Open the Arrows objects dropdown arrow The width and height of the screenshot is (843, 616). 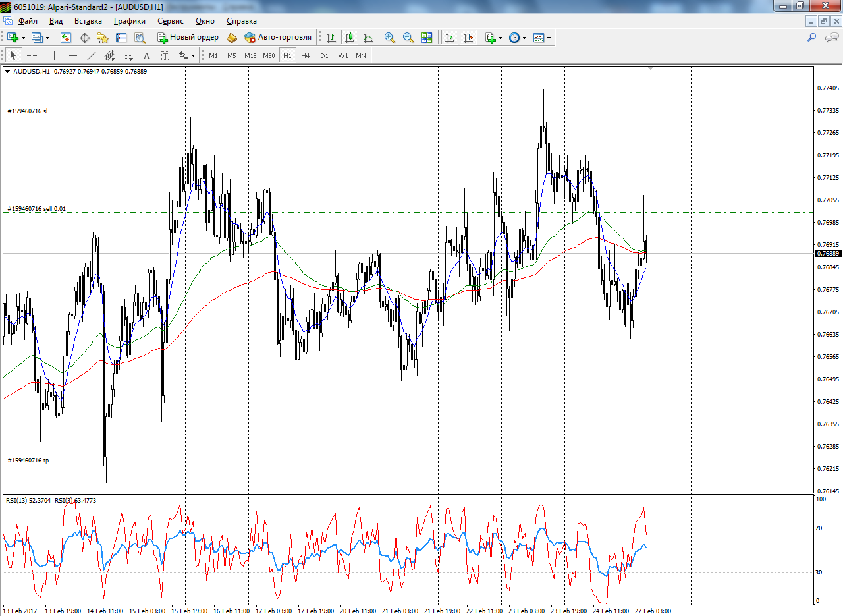[x=193, y=55]
